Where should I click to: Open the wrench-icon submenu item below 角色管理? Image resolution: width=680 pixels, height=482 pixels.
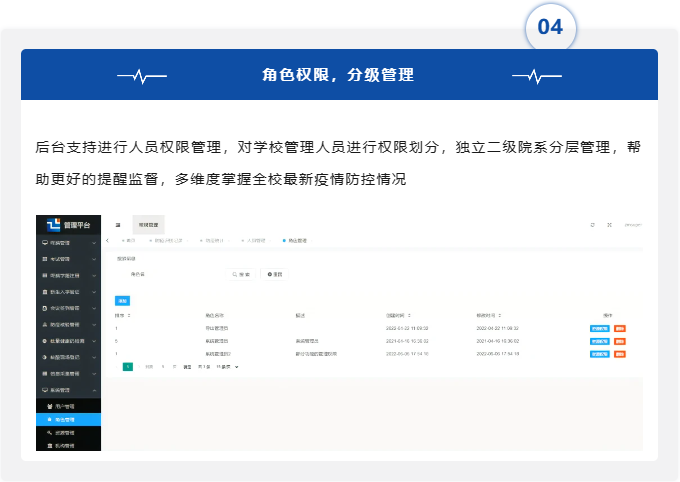(62, 432)
